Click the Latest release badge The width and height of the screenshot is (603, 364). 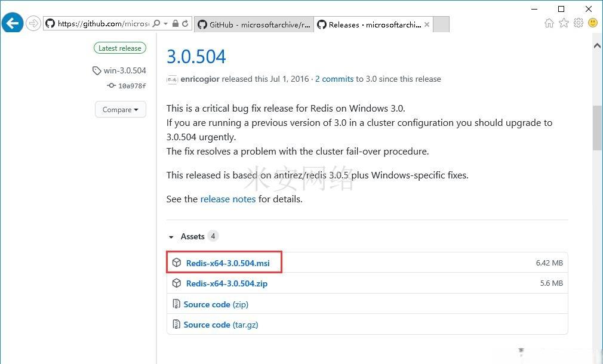pyautogui.click(x=120, y=48)
